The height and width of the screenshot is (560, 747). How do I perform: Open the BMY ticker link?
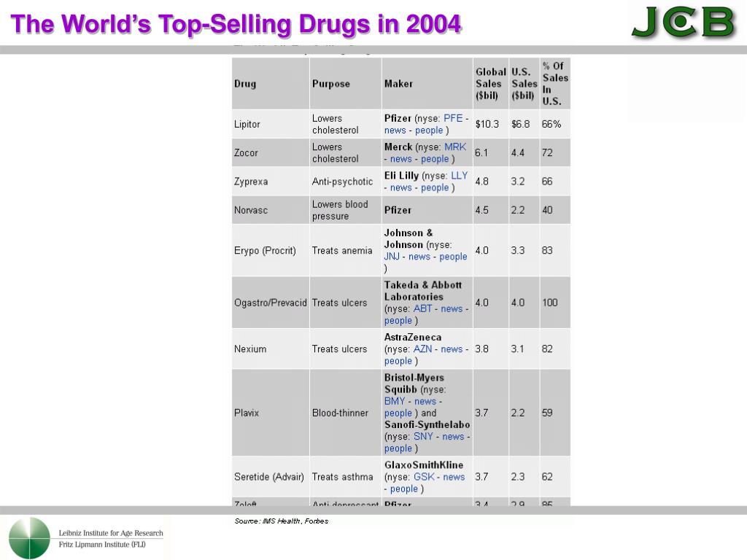395,401
